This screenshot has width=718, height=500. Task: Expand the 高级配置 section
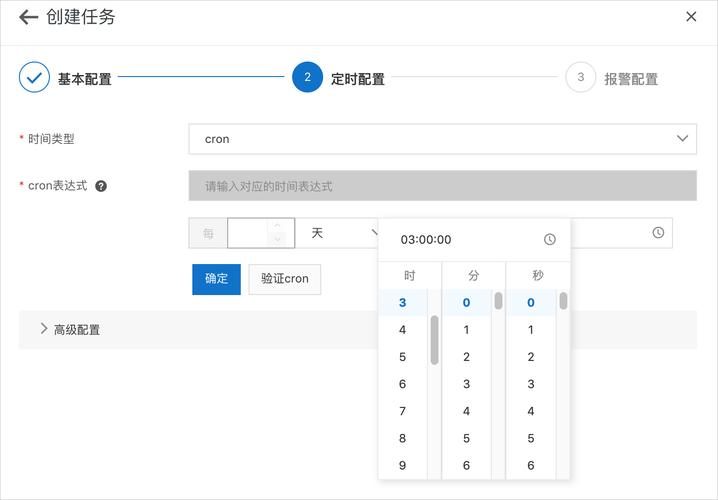(x=358, y=330)
